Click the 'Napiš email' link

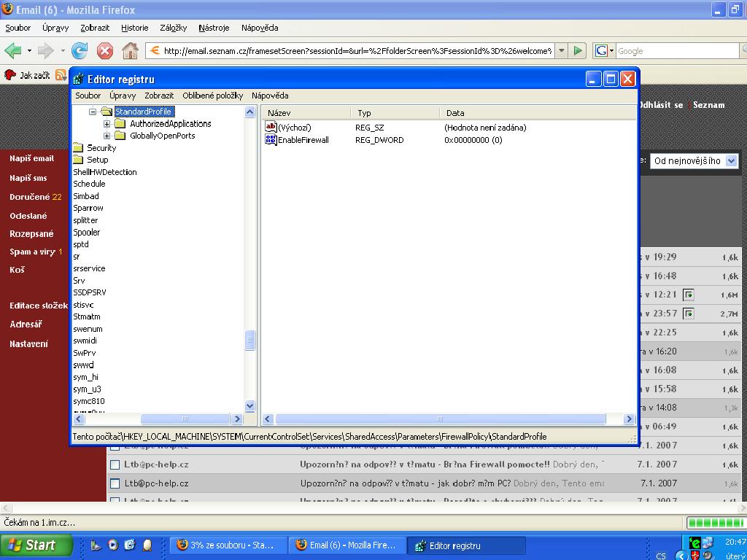coord(31,158)
